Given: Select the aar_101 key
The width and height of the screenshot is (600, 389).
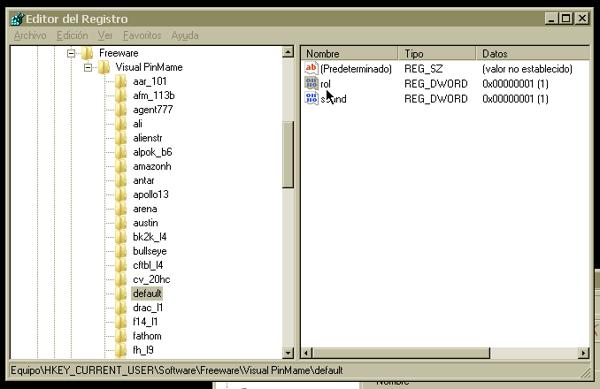Looking at the screenshot, I should [150, 81].
